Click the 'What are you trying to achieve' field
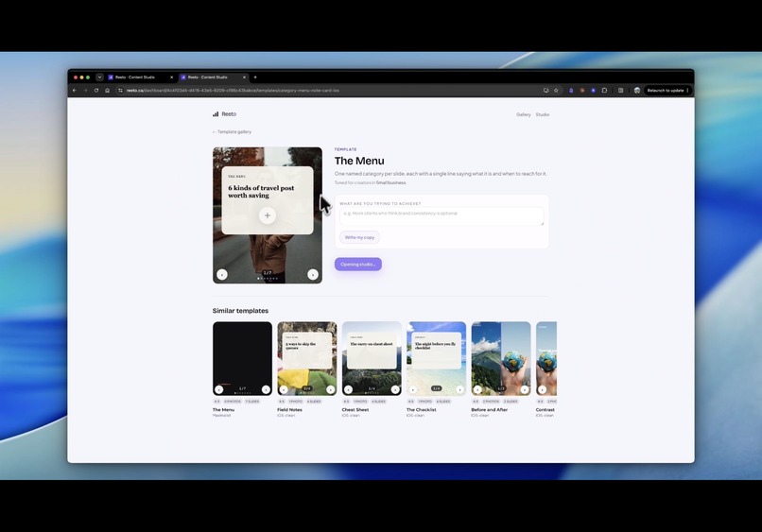Viewport: 762px width, 532px height. tap(442, 216)
